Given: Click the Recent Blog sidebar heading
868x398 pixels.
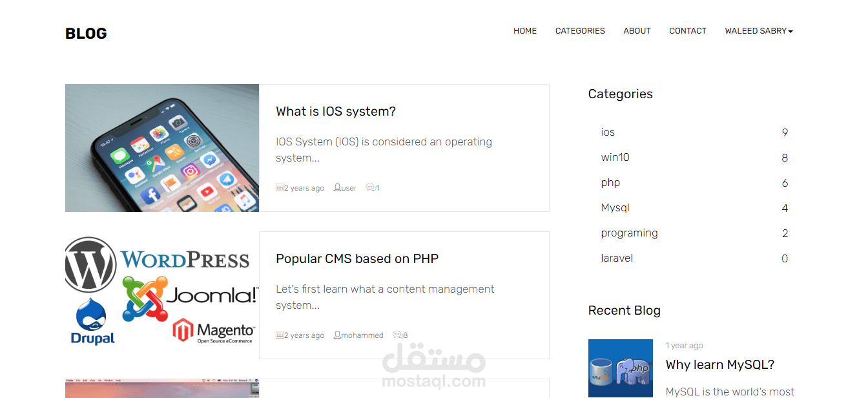Looking at the screenshot, I should [624, 310].
